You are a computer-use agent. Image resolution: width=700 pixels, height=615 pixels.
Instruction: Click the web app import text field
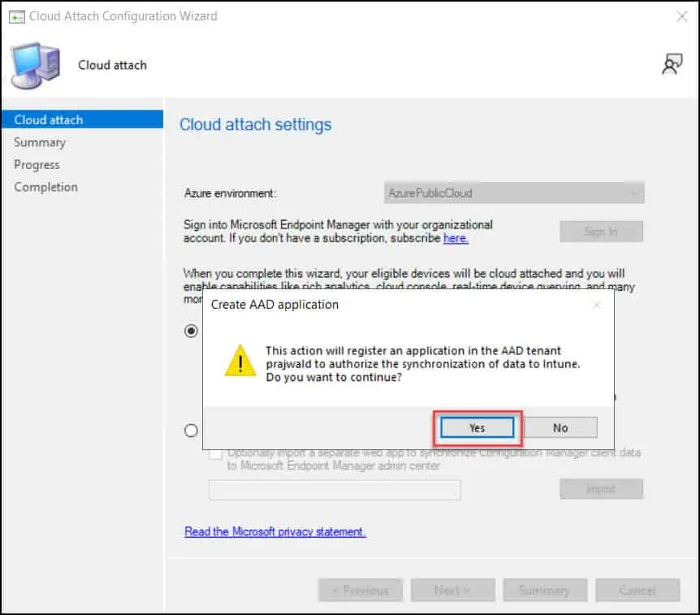(335, 490)
